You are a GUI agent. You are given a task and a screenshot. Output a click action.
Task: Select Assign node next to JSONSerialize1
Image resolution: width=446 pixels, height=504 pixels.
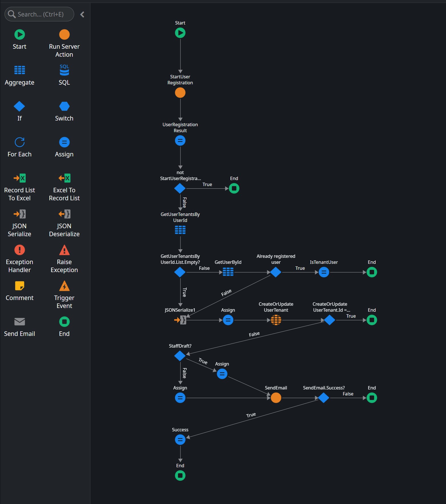coord(228,320)
